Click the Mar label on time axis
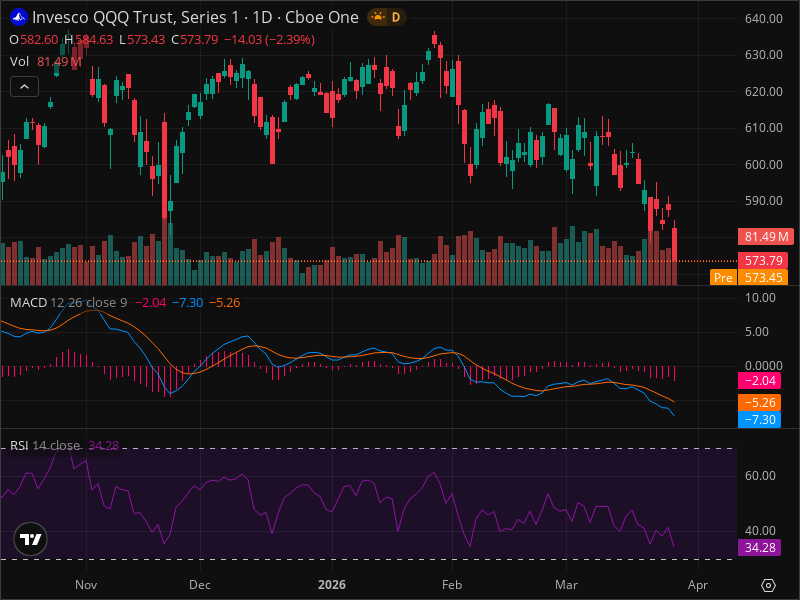800x600 pixels. pyautogui.click(x=566, y=585)
